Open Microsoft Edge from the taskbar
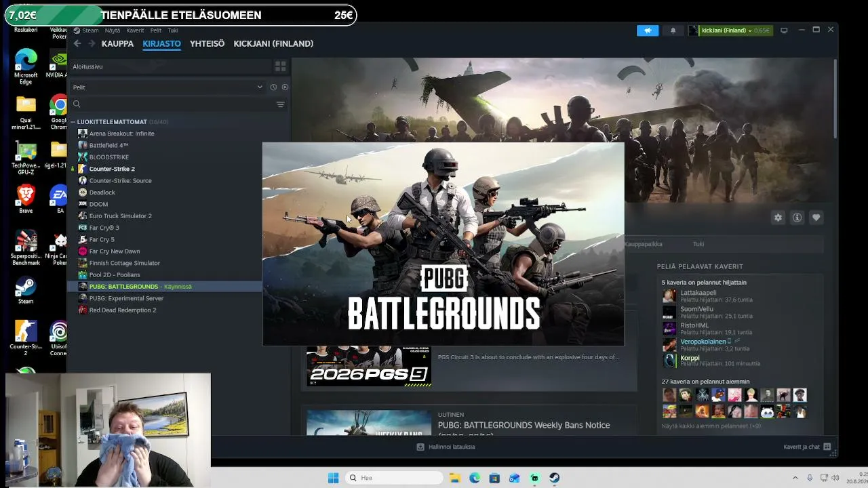This screenshot has height=488, width=868. pos(475,478)
